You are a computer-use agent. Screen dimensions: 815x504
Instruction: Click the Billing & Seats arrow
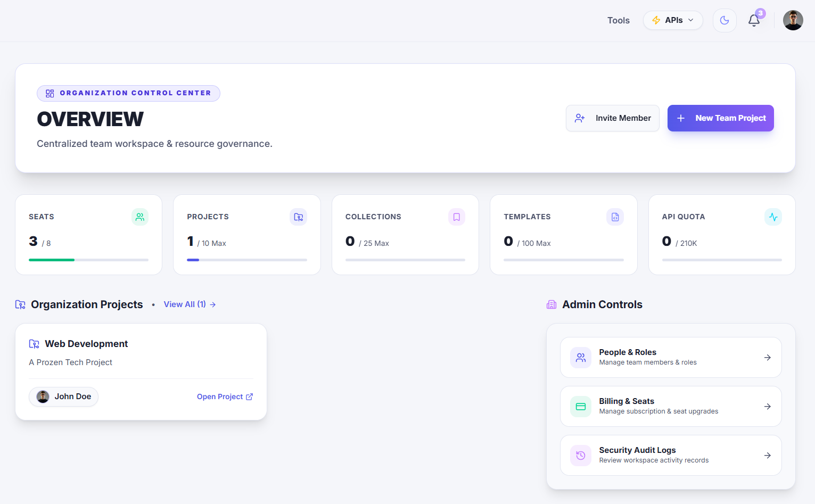click(x=768, y=407)
